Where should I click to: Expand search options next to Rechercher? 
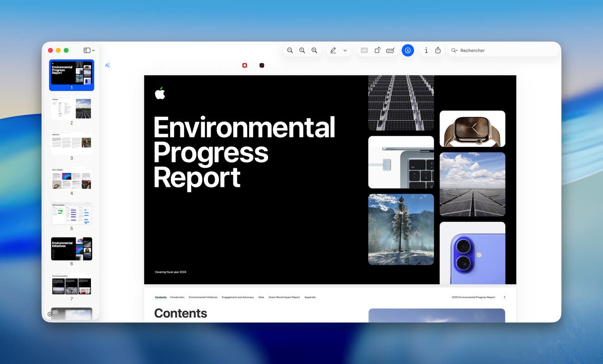point(455,51)
